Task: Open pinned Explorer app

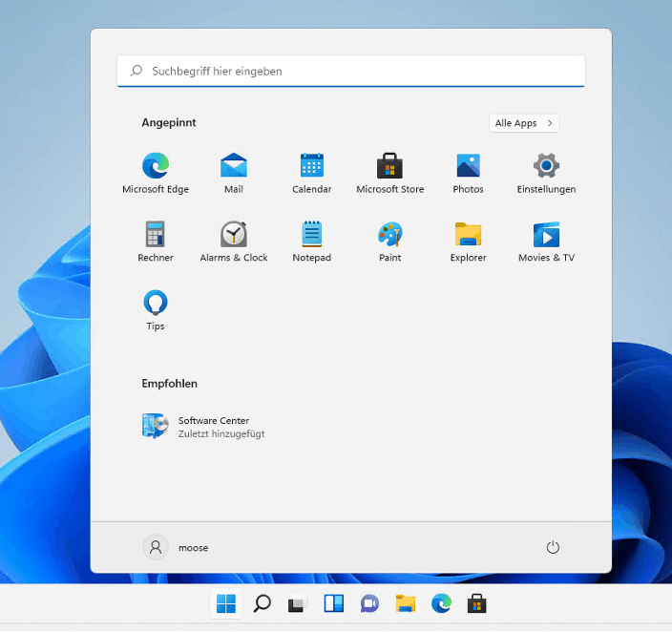Action: [x=468, y=242]
